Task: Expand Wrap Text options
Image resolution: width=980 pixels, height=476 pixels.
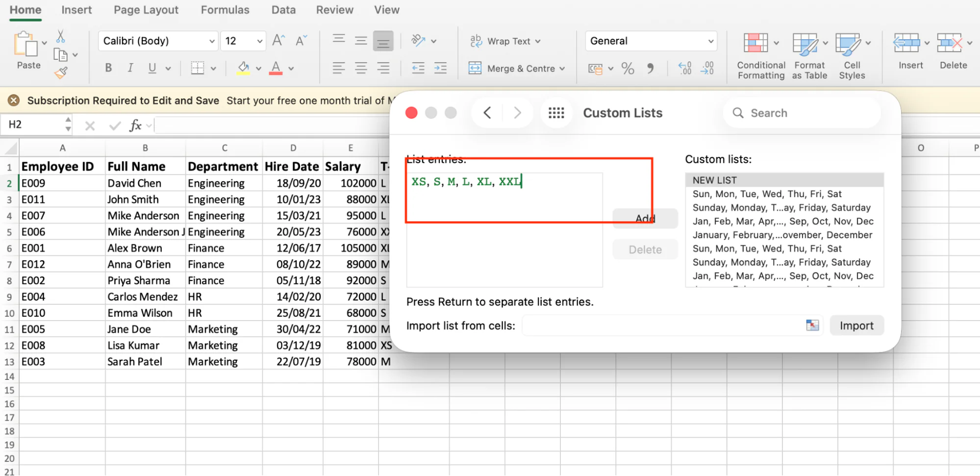Action: pyautogui.click(x=538, y=41)
